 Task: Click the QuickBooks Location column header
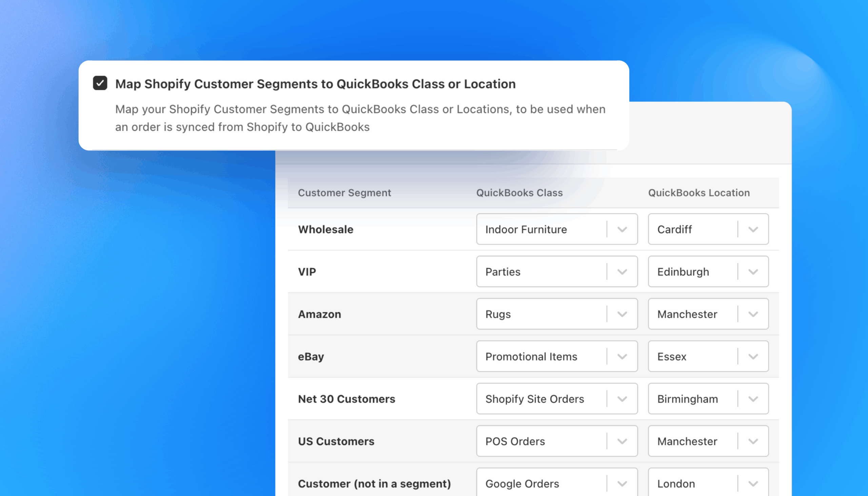tap(699, 193)
